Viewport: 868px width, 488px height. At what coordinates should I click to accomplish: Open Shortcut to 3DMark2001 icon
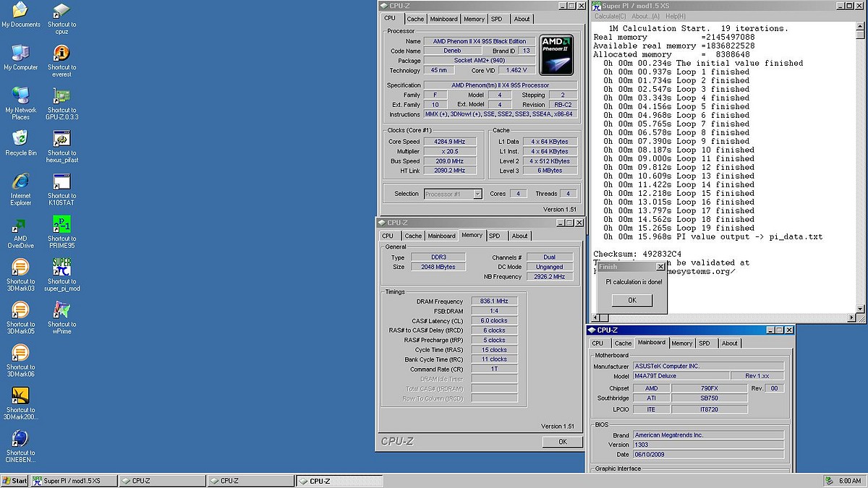(21, 403)
